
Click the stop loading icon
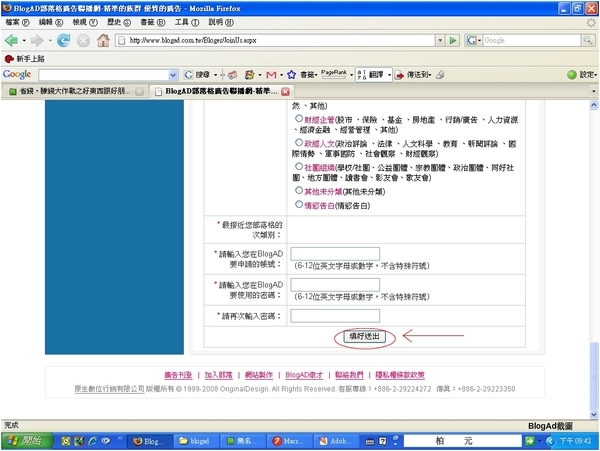83,40
